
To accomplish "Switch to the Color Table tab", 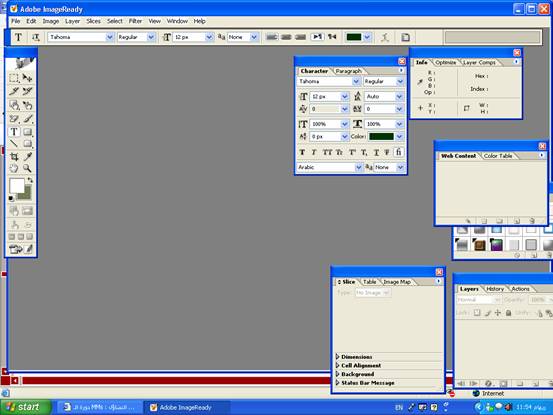I will pos(498,156).
